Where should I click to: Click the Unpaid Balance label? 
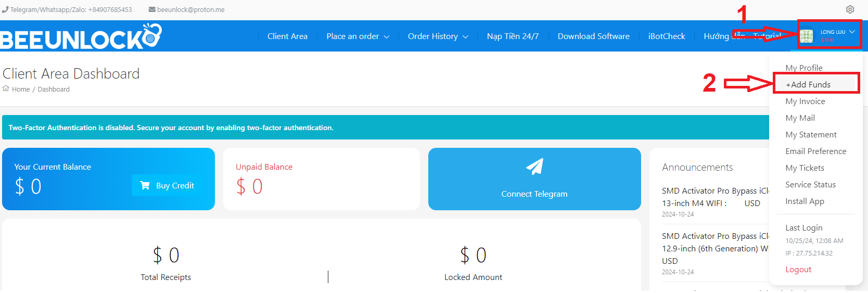click(264, 167)
